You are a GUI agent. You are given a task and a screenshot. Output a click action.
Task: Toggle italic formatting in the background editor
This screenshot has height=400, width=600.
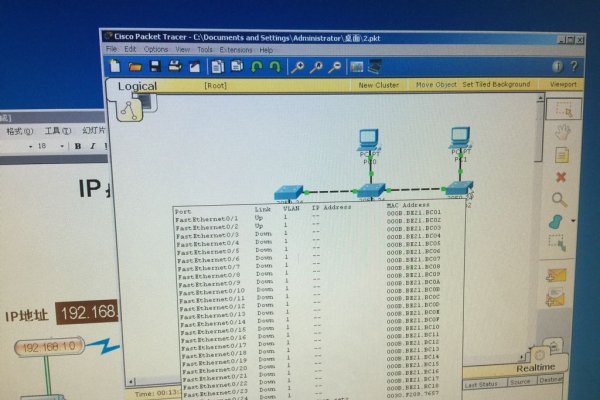click(x=92, y=146)
